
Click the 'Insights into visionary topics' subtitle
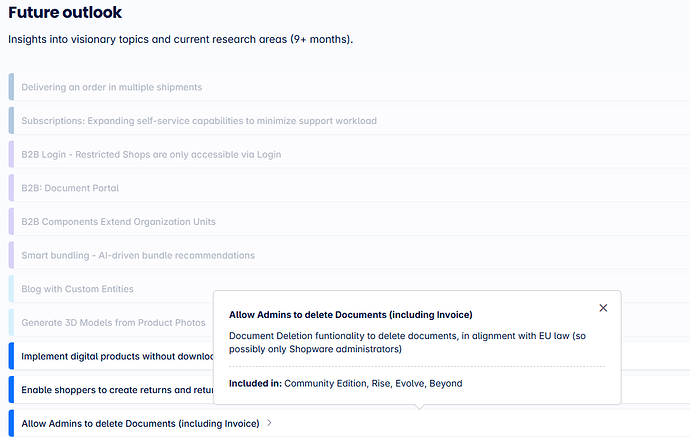tap(180, 39)
